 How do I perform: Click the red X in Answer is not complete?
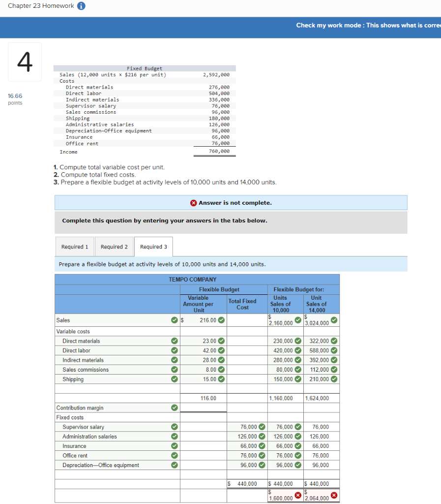pos(193,203)
